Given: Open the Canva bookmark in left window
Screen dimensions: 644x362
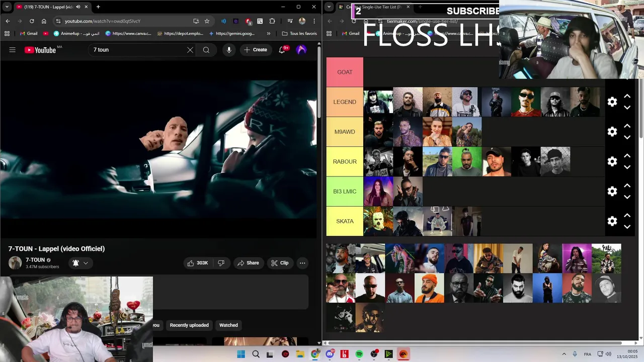Looking at the screenshot, I should (128, 34).
